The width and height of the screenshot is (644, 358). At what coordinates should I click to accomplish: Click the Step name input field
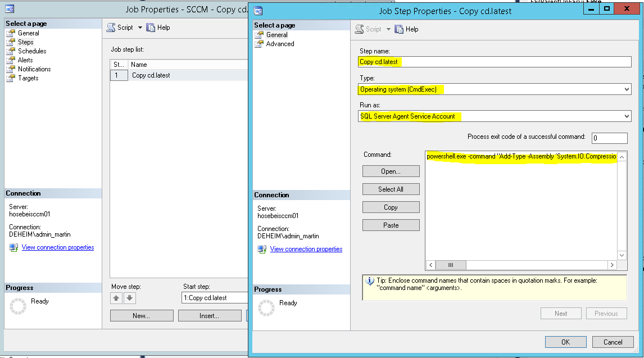pyautogui.click(x=495, y=62)
